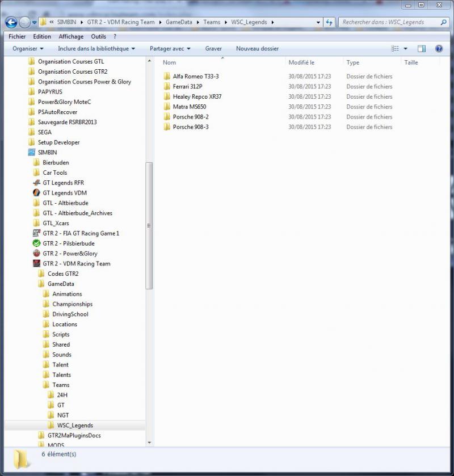Screen dimensions: 454x476
Task: Sort by Type column header
Action: 352,62
